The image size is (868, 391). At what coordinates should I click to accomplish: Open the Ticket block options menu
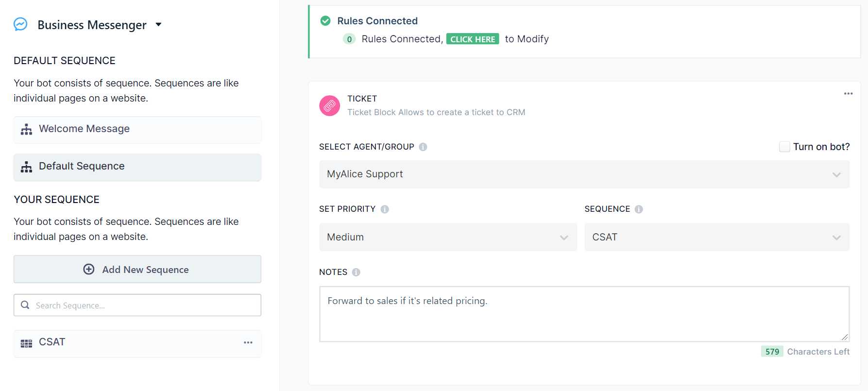[x=848, y=94]
